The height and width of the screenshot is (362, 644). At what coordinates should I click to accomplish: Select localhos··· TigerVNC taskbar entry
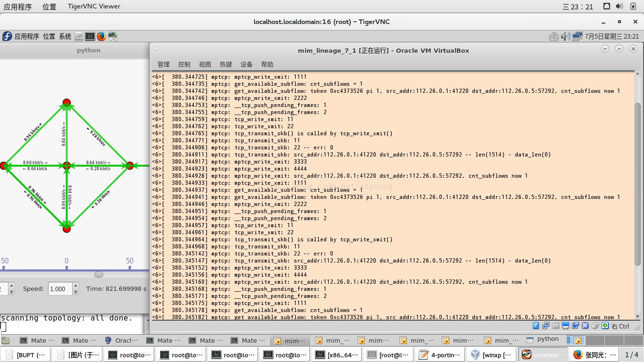[543, 354]
